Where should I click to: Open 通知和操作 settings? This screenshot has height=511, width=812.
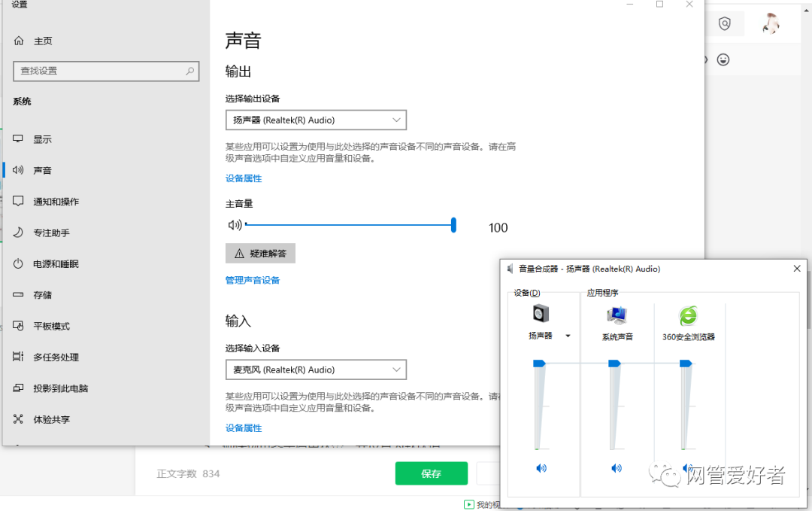coord(56,202)
